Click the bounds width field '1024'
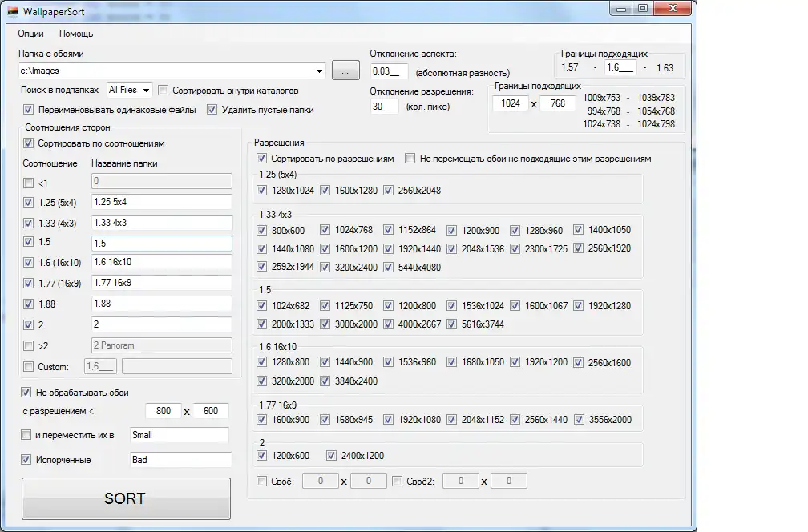The height and width of the screenshot is (532, 808). 510,103
